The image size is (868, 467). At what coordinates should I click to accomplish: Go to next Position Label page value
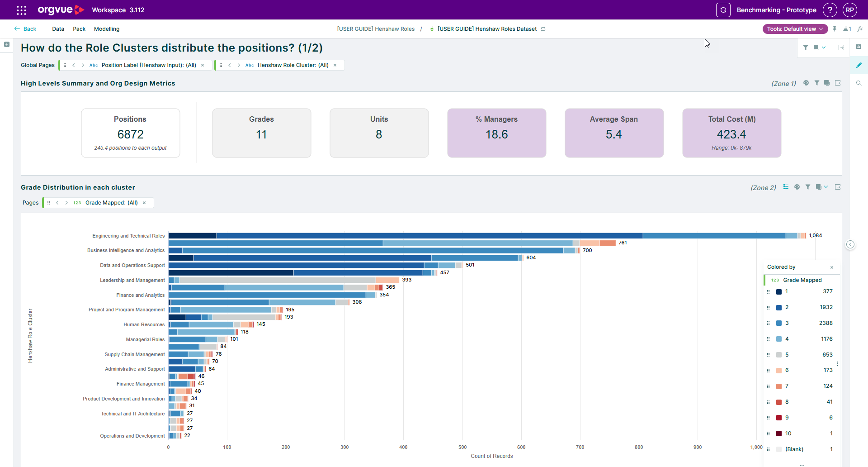[83, 65]
